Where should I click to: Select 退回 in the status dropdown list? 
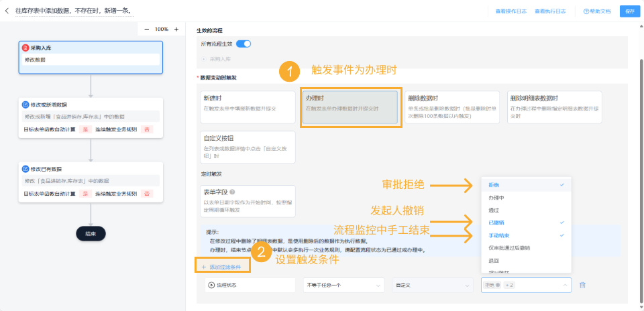pyautogui.click(x=526, y=261)
